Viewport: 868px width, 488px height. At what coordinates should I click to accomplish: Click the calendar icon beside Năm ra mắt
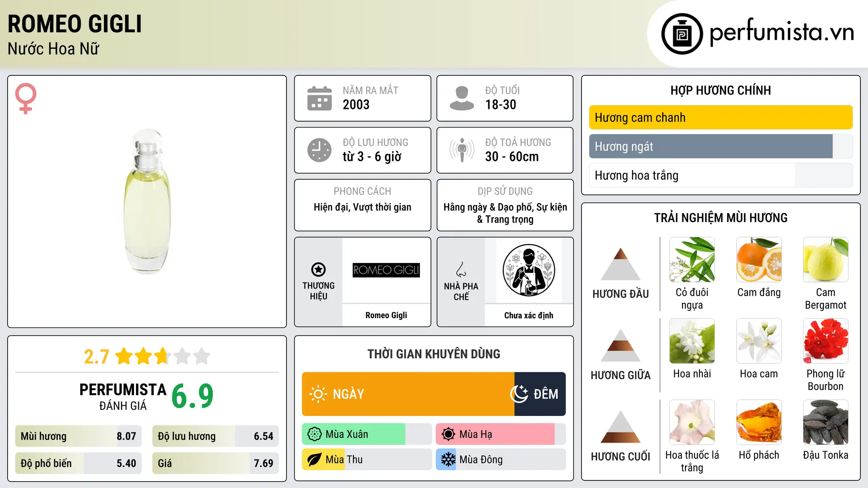[x=320, y=98]
